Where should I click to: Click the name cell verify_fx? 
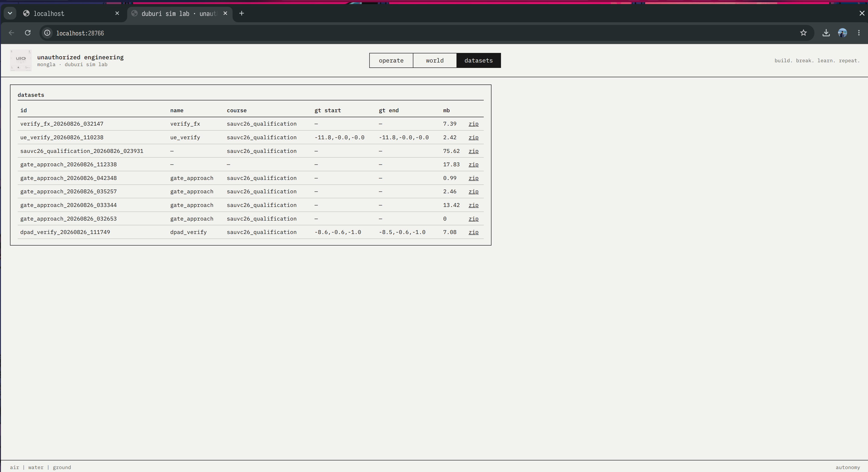click(x=185, y=124)
